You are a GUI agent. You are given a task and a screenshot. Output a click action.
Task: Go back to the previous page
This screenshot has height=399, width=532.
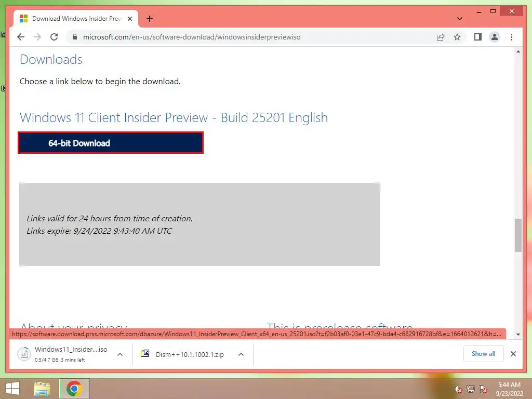21,37
